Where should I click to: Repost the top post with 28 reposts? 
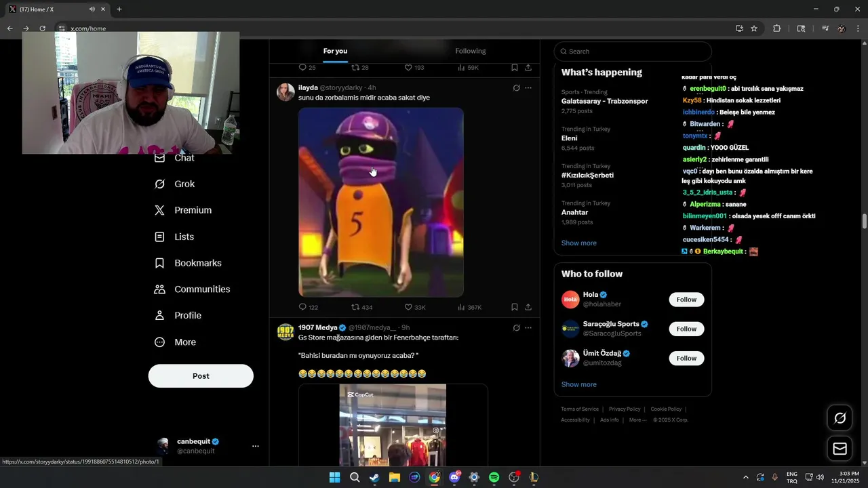(x=360, y=68)
